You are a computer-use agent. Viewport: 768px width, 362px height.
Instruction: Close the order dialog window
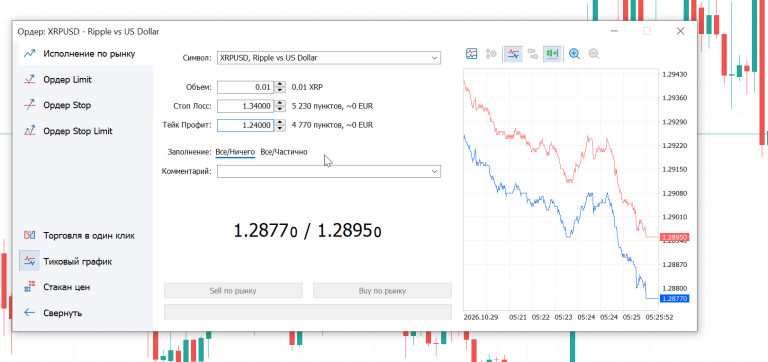[680, 31]
